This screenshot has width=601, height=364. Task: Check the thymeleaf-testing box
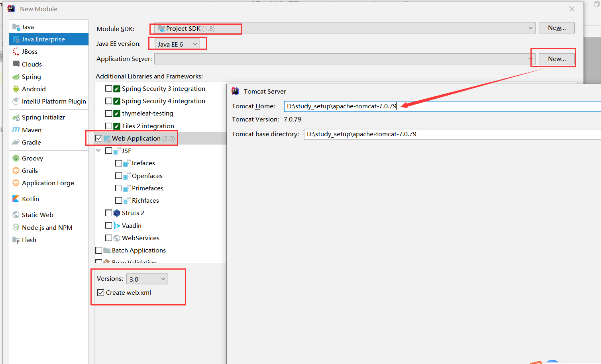pos(108,113)
